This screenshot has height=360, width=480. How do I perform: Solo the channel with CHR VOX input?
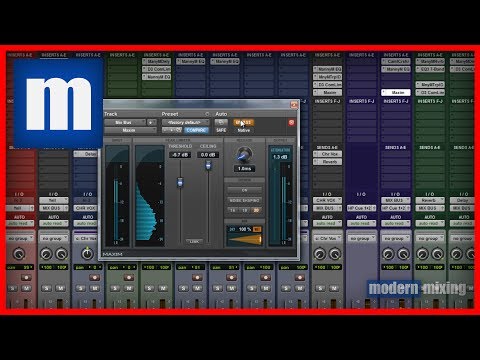tap(320, 288)
